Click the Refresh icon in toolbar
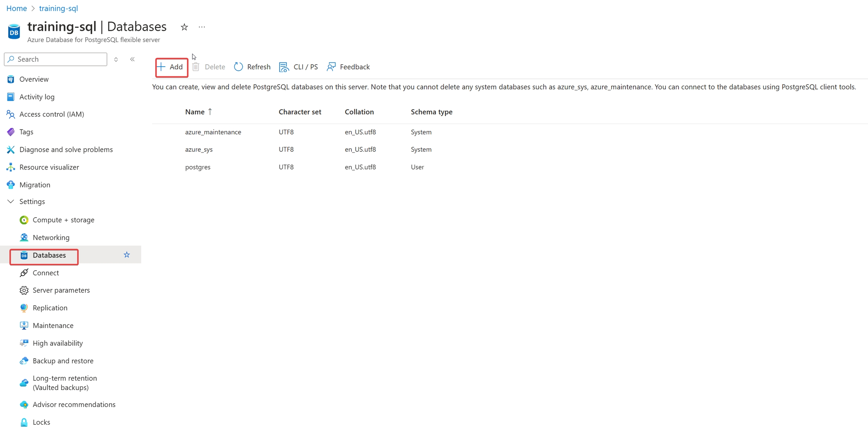The image size is (868, 433). [x=238, y=67]
